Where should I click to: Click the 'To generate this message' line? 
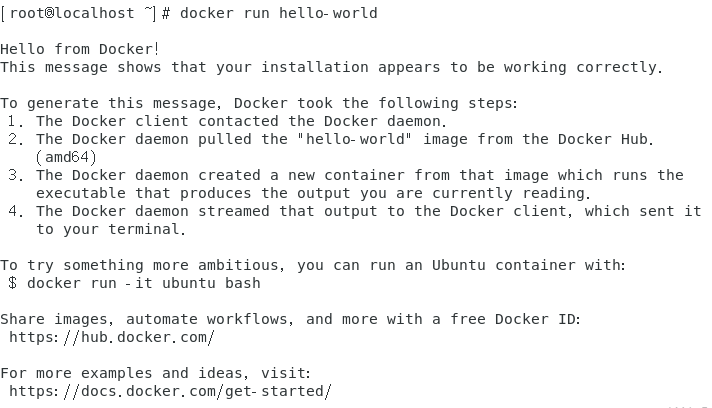tap(260, 103)
